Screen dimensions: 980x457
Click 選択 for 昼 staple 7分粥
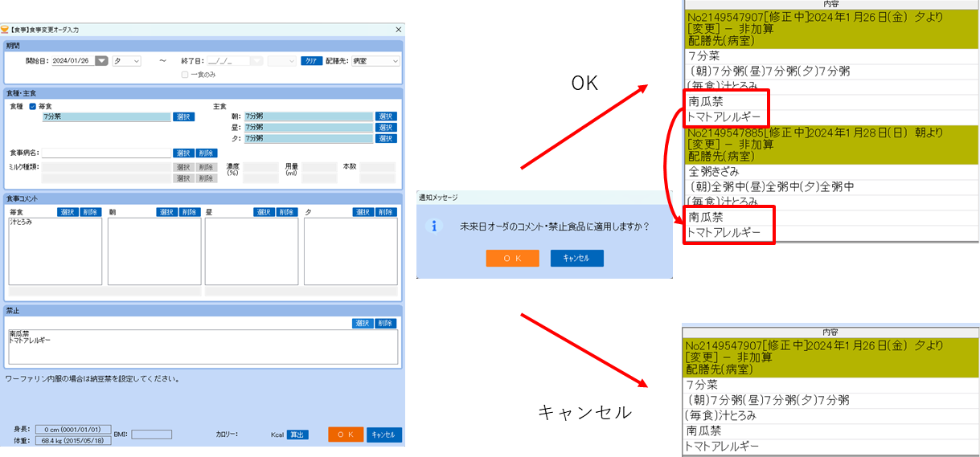(x=386, y=128)
